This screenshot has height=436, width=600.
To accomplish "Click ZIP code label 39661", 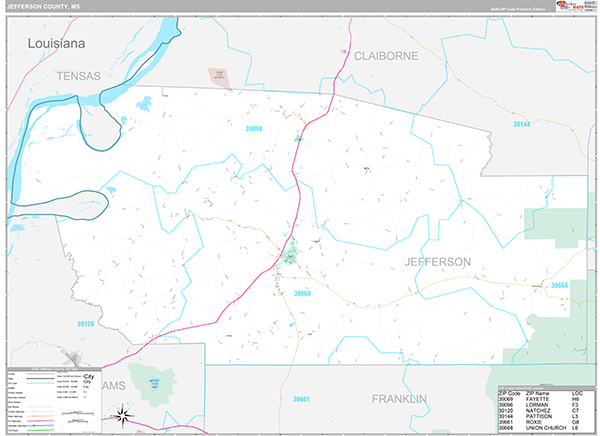I will (301, 399).
